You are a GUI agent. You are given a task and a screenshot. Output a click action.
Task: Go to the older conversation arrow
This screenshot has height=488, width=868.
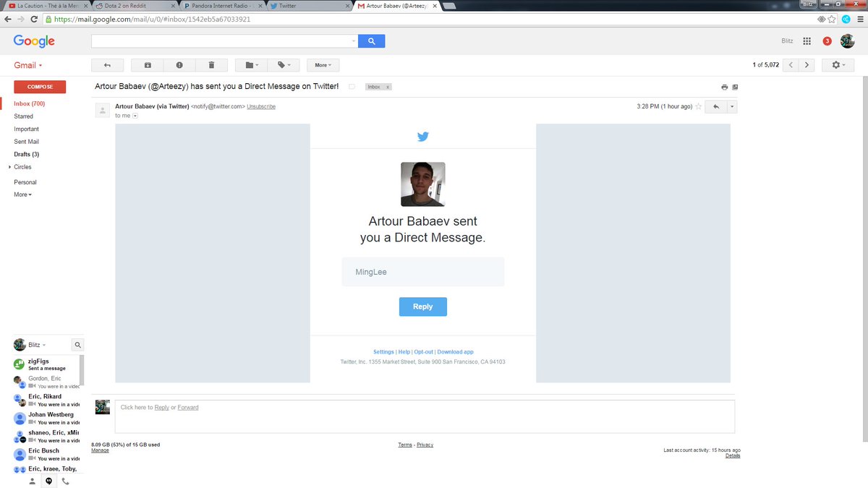(807, 65)
